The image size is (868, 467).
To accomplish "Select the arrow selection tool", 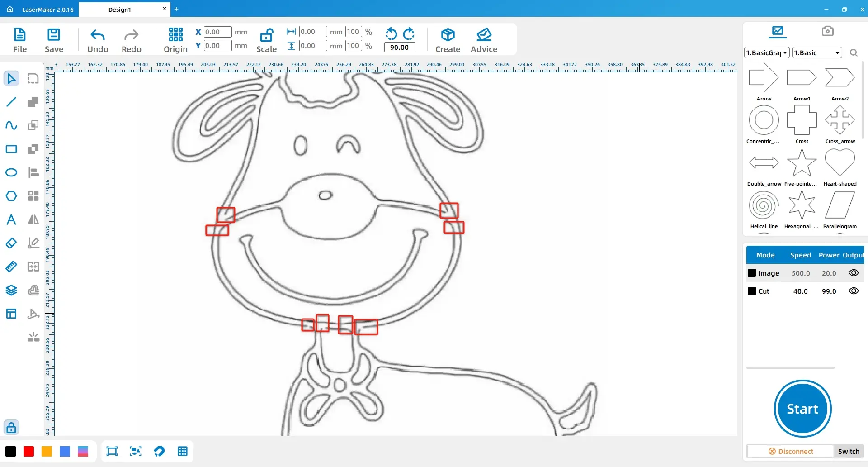I will [11, 78].
